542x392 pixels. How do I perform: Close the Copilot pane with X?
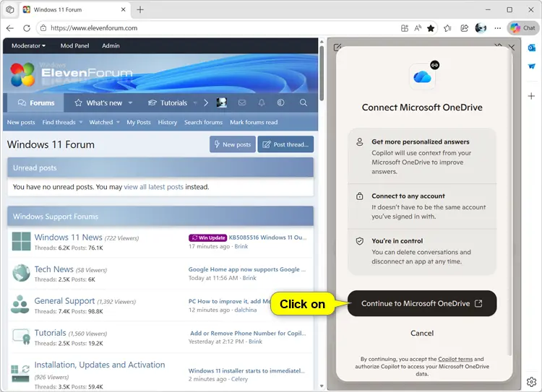point(512,48)
